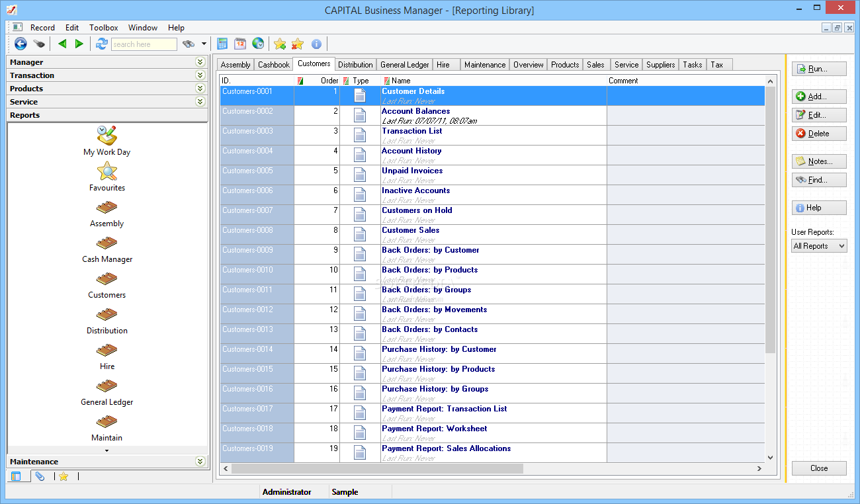Viewport: 860px width, 504px height.
Task: Click the blue Refresh arrows icon
Action: pos(101,44)
